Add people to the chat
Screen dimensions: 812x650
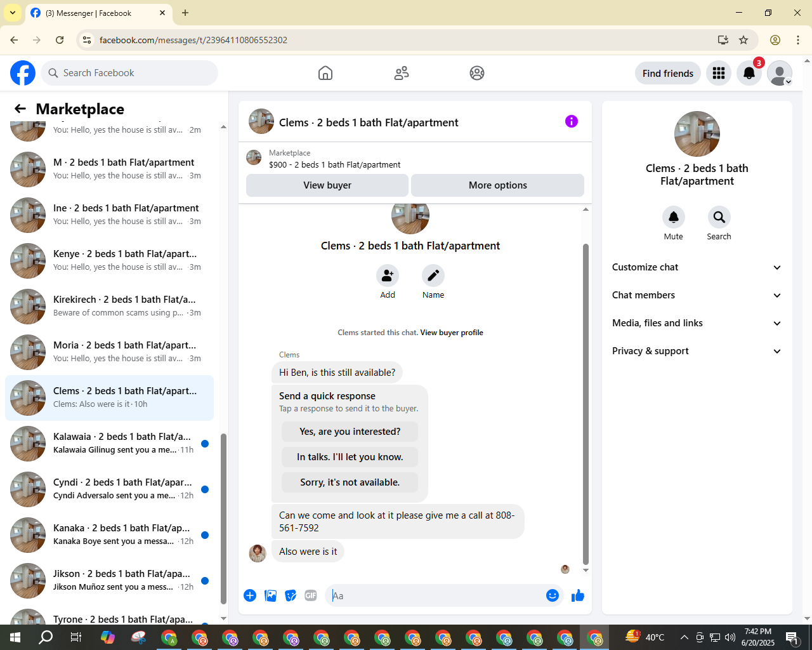pyautogui.click(x=388, y=275)
